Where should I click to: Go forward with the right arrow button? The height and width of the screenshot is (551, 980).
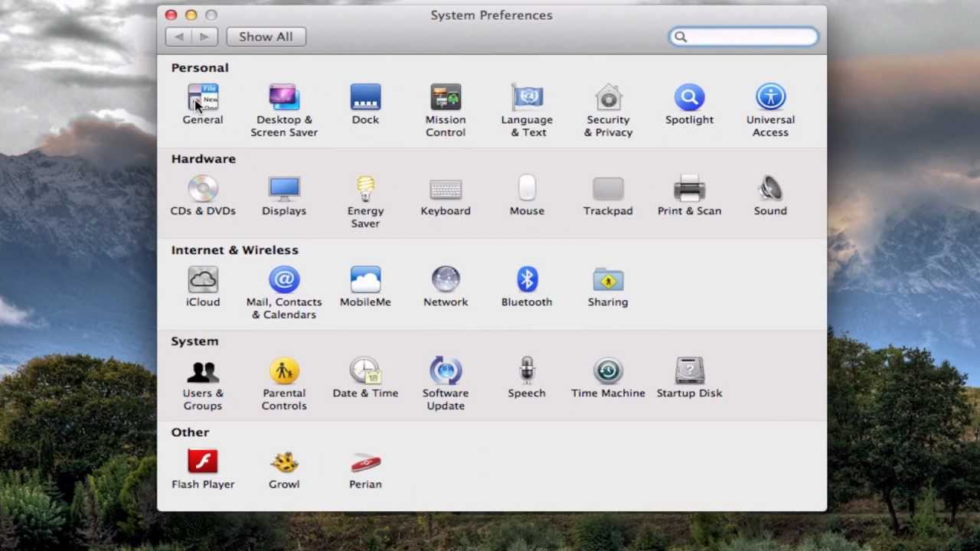click(x=204, y=37)
